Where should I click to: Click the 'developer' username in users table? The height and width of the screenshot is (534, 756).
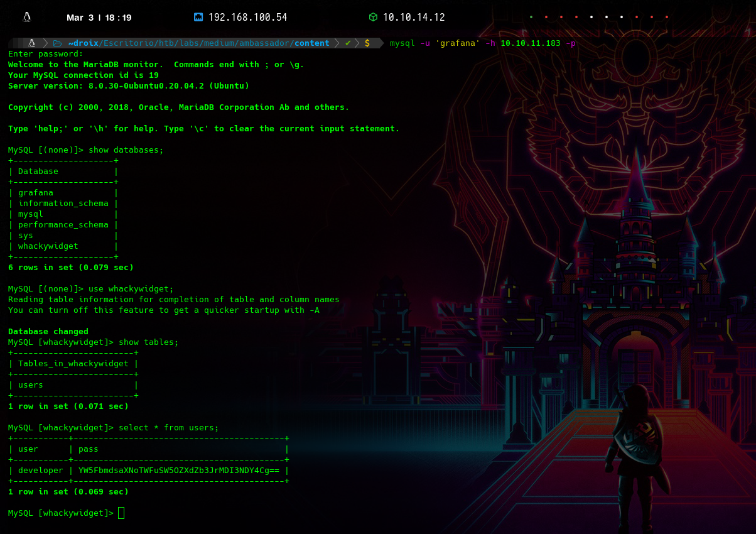tap(41, 471)
